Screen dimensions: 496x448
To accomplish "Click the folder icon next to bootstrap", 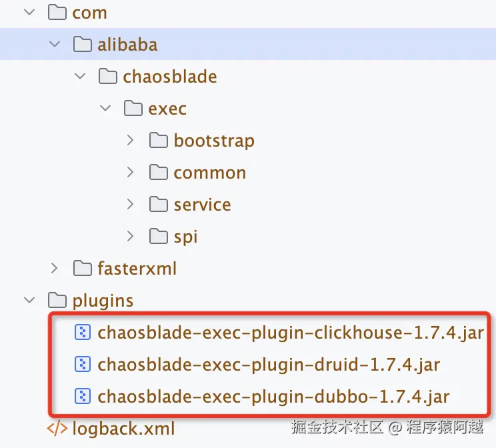I will tap(159, 140).
